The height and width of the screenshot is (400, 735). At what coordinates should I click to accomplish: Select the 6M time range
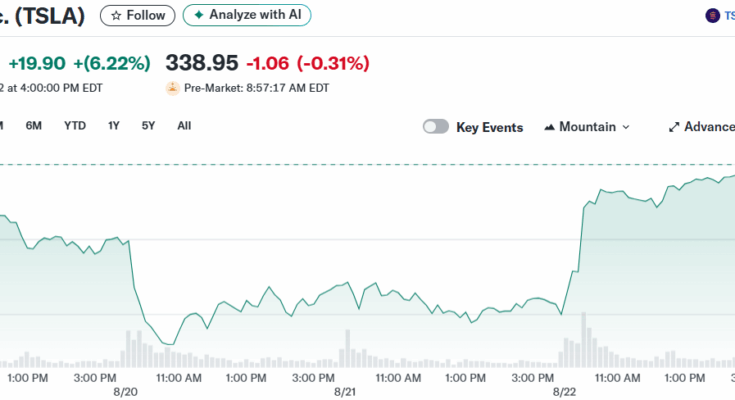tap(34, 126)
